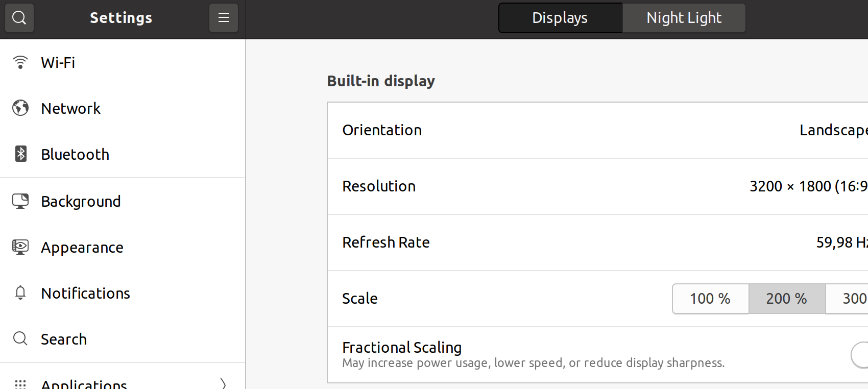The width and height of the screenshot is (868, 389).
Task: Click the Notifications bell icon
Action: [20, 293]
